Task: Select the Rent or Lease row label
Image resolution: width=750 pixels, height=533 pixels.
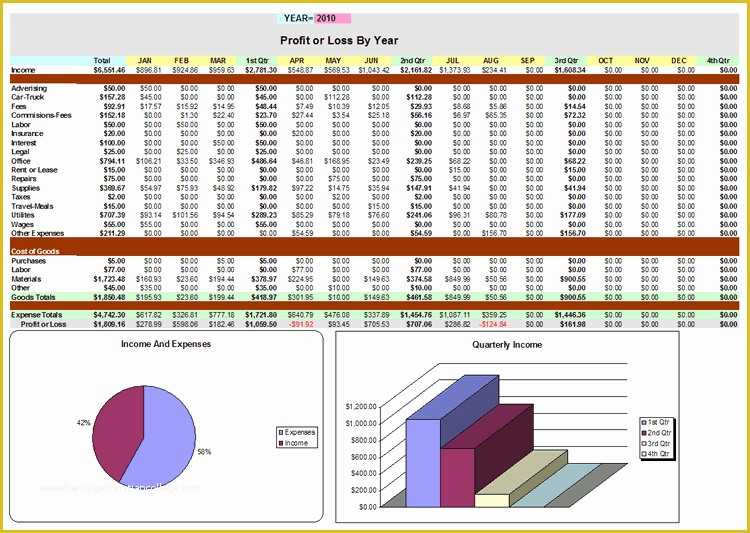Action: 34,170
